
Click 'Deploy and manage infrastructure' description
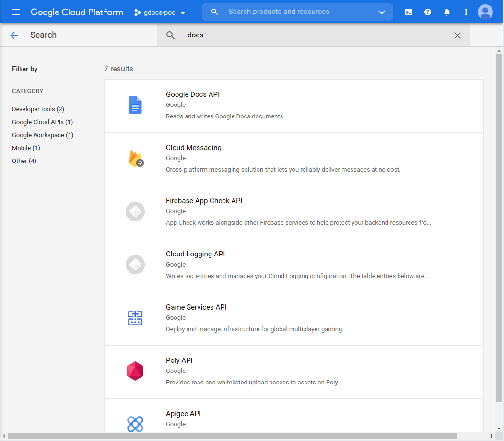click(x=255, y=329)
